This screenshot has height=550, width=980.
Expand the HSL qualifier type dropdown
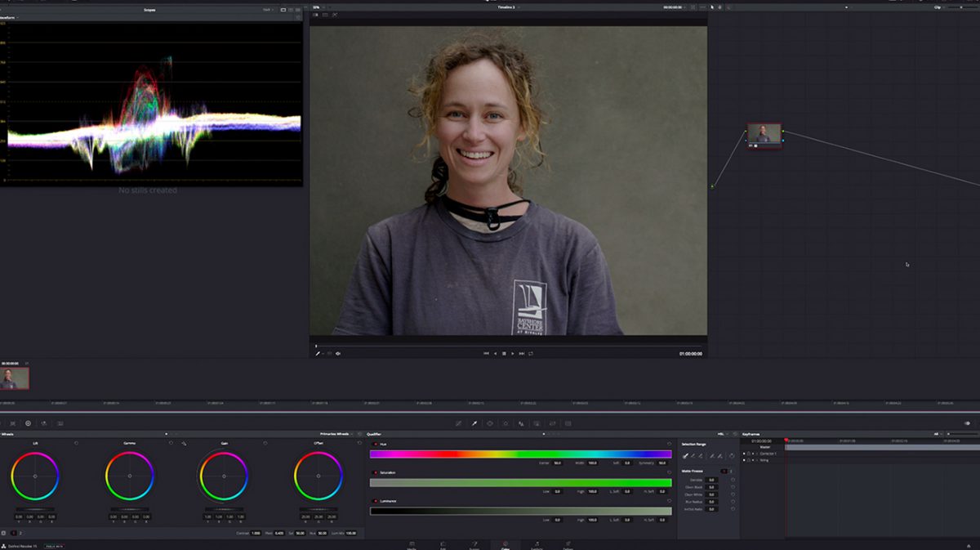[x=724, y=434]
